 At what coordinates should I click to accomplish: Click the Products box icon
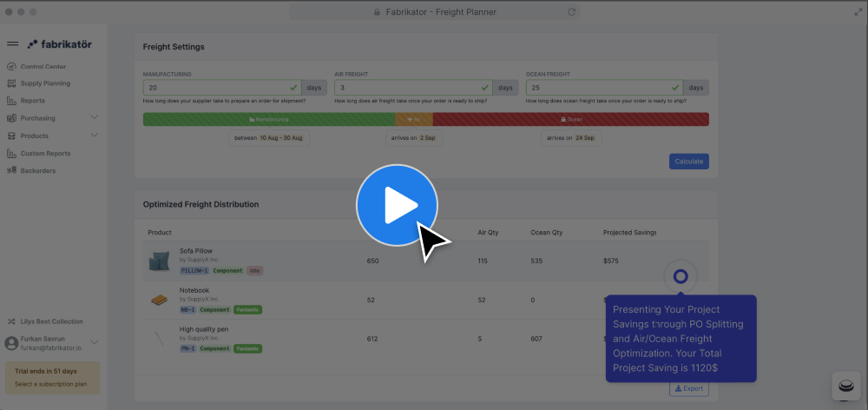(11, 136)
